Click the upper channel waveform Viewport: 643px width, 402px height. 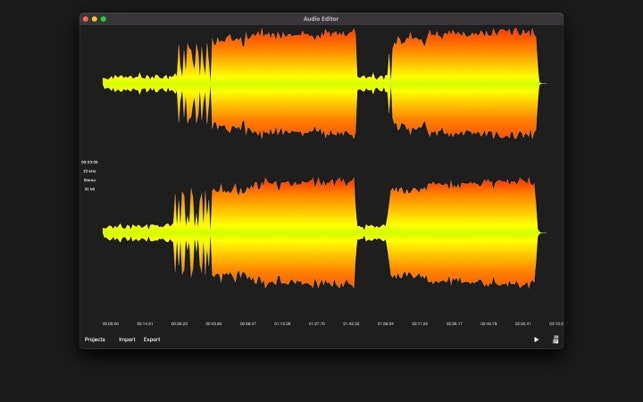pos(324,83)
